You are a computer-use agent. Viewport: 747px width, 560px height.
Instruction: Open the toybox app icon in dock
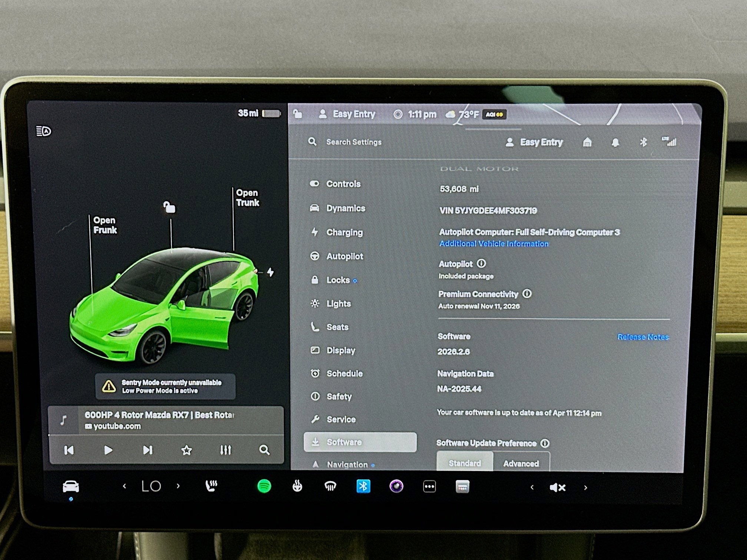462,487
